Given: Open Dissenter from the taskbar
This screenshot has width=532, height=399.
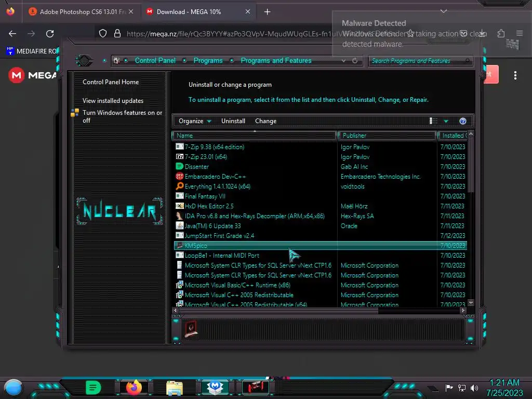Looking at the screenshot, I should click(x=94, y=388).
